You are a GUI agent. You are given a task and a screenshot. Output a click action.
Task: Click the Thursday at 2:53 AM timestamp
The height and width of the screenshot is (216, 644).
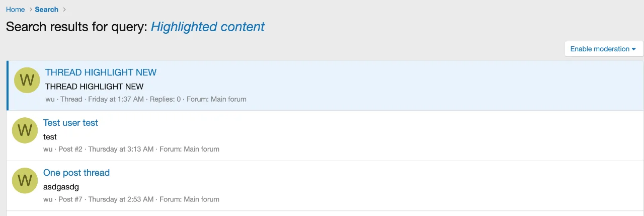click(121, 199)
